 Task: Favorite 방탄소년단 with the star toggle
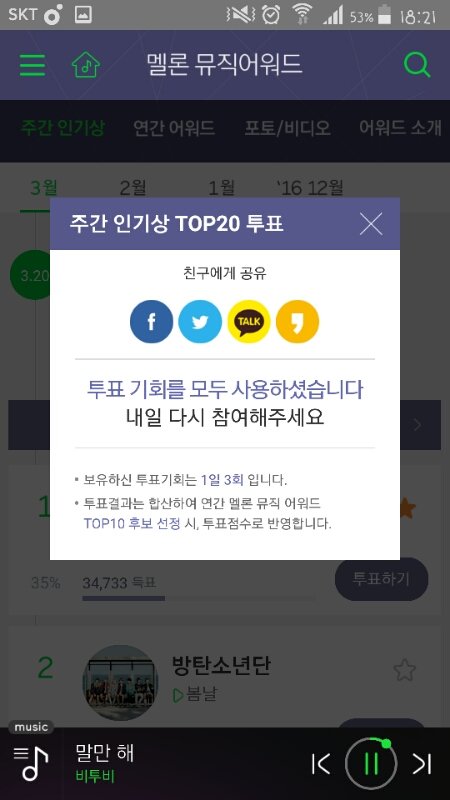[405, 670]
